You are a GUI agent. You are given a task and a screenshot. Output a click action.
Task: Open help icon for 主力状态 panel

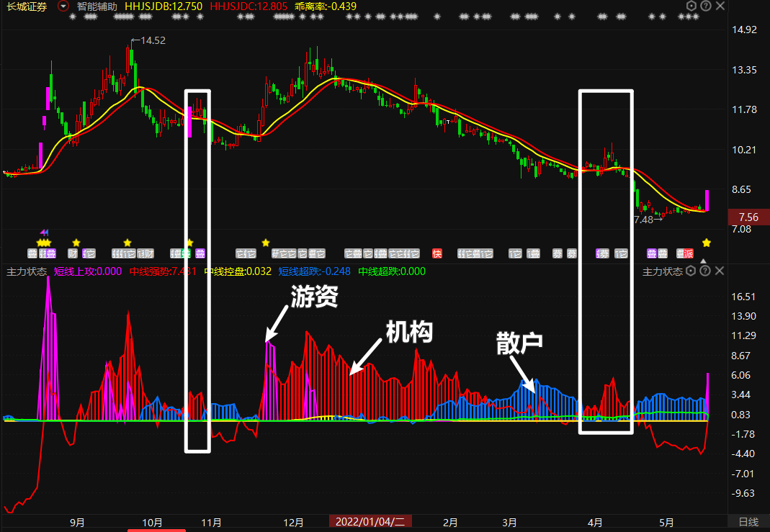(x=705, y=271)
